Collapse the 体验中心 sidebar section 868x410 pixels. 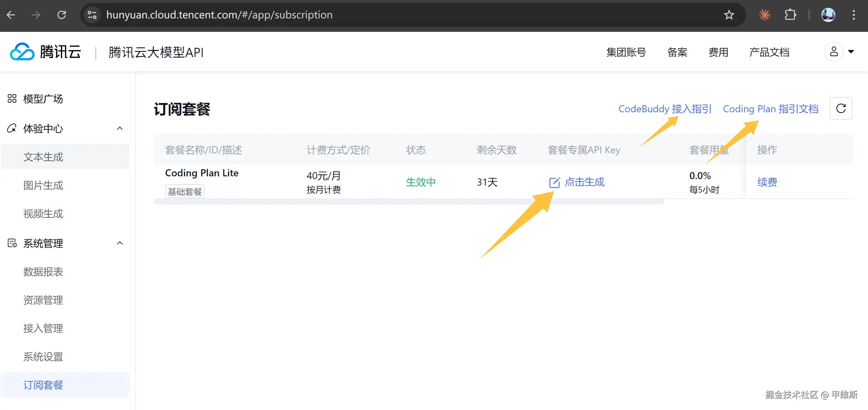point(120,128)
